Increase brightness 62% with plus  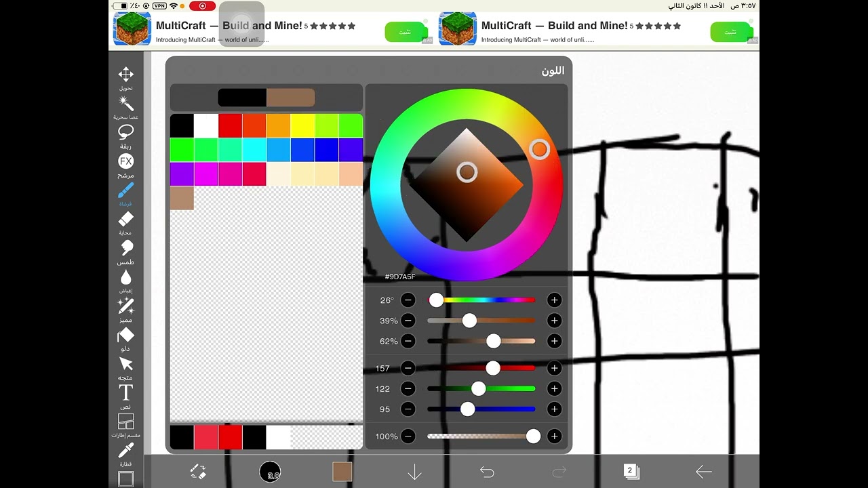click(554, 341)
